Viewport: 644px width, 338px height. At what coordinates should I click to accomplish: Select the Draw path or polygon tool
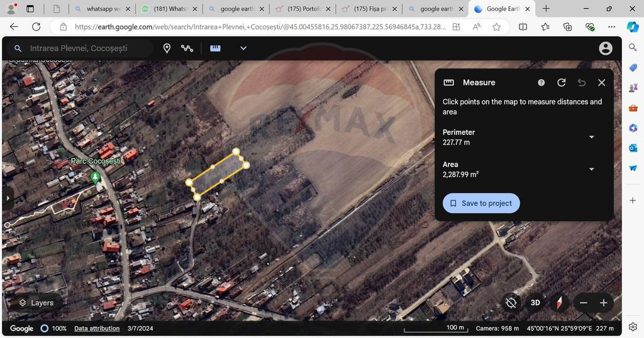(187, 48)
